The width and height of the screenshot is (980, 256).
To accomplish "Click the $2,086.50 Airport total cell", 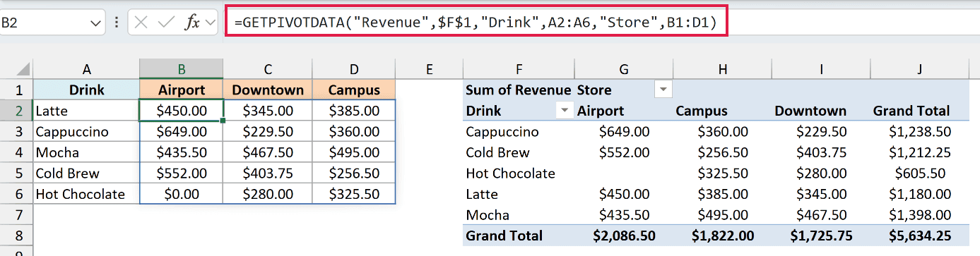I will click(x=624, y=236).
